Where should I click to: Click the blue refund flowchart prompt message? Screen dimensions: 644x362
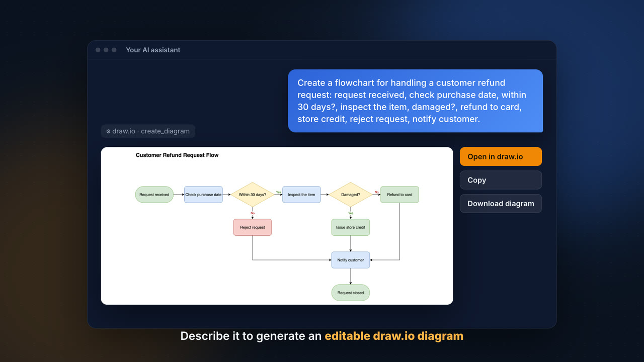416,101
